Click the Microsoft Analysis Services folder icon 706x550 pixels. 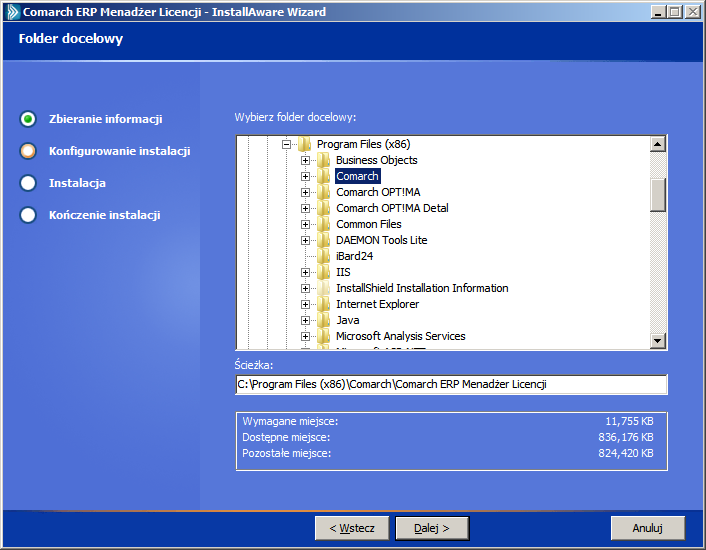pyautogui.click(x=323, y=336)
